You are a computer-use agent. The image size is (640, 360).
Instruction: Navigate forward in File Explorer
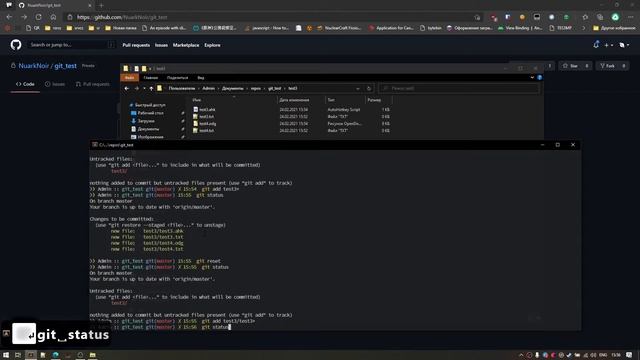click(136, 88)
